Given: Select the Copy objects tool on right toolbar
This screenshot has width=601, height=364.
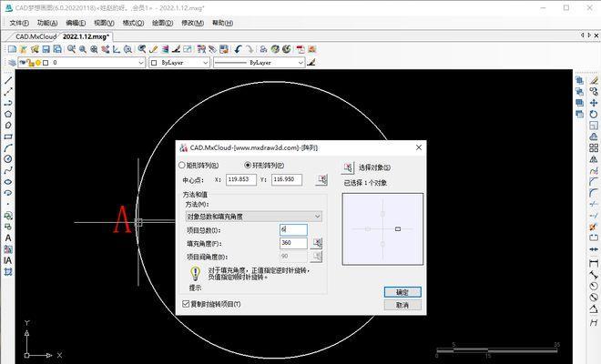Looking at the screenshot, I should pos(594,92).
